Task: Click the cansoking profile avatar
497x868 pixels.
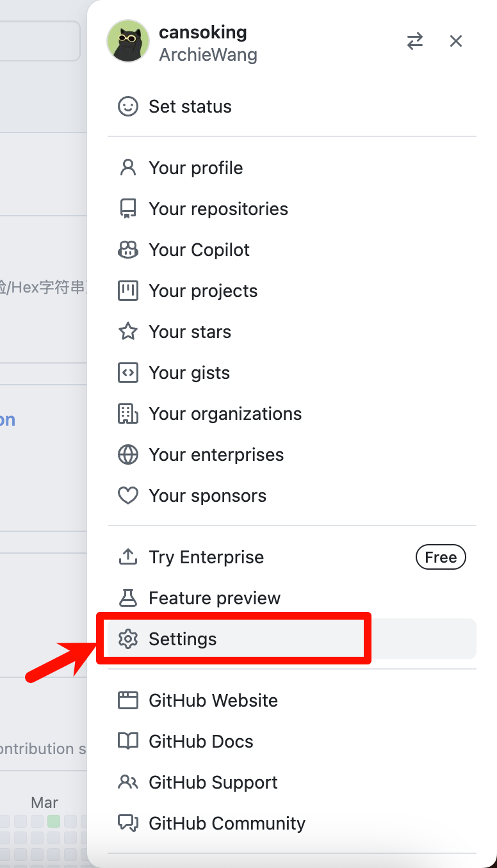Action: pos(127,41)
